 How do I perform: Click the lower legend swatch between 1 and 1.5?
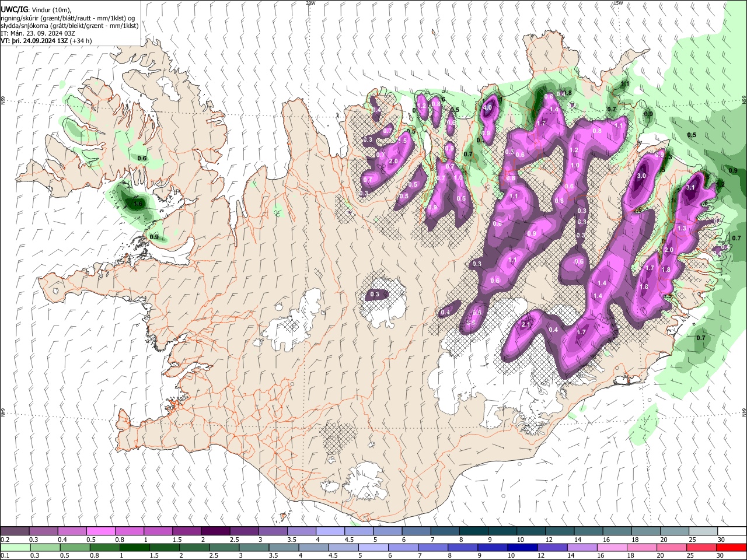(136, 547)
